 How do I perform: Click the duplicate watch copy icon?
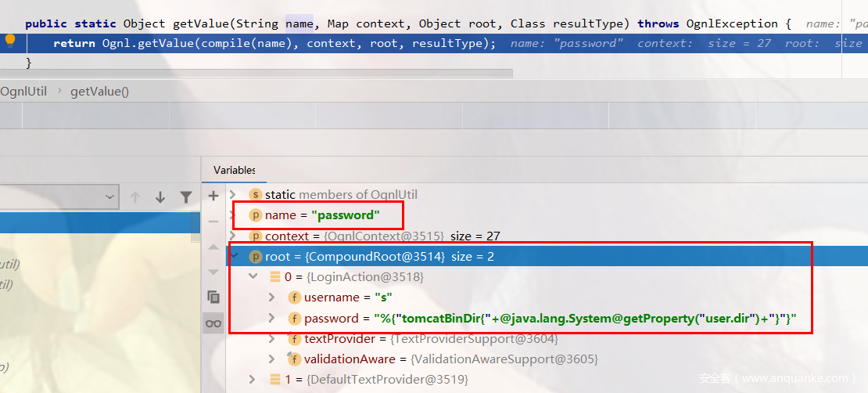(213, 297)
